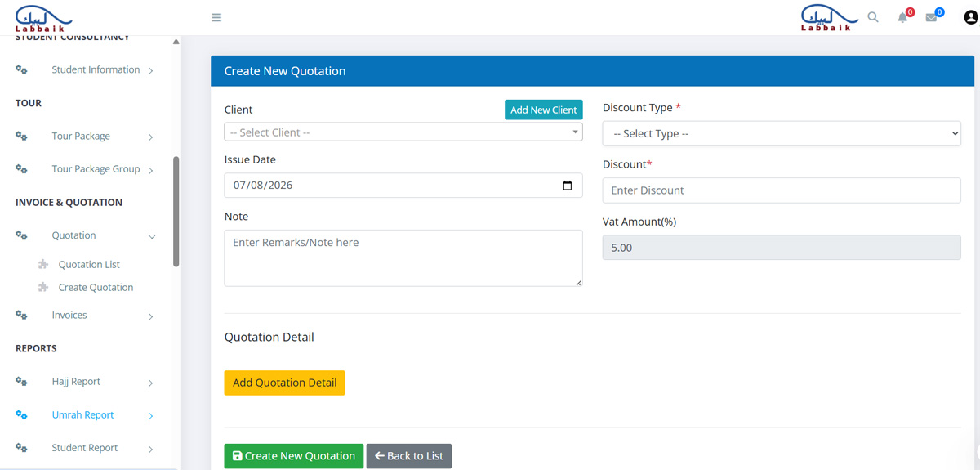Click puzzle icon beside Create Quotation
Image resolution: width=980 pixels, height=470 pixels.
(x=43, y=288)
